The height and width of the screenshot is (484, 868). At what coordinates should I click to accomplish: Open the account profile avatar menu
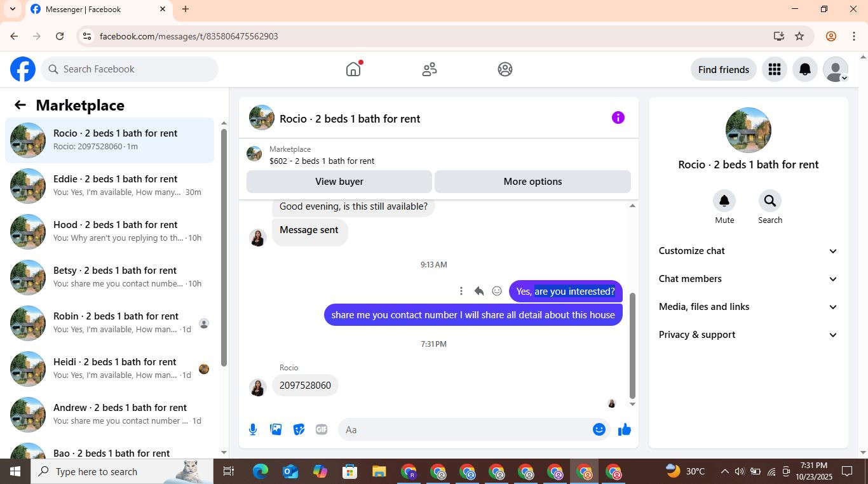[x=835, y=69]
